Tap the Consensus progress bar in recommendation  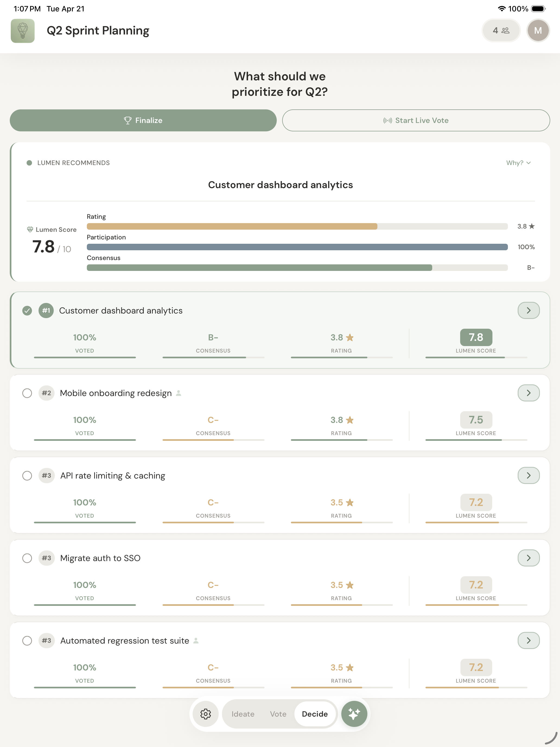[297, 267]
